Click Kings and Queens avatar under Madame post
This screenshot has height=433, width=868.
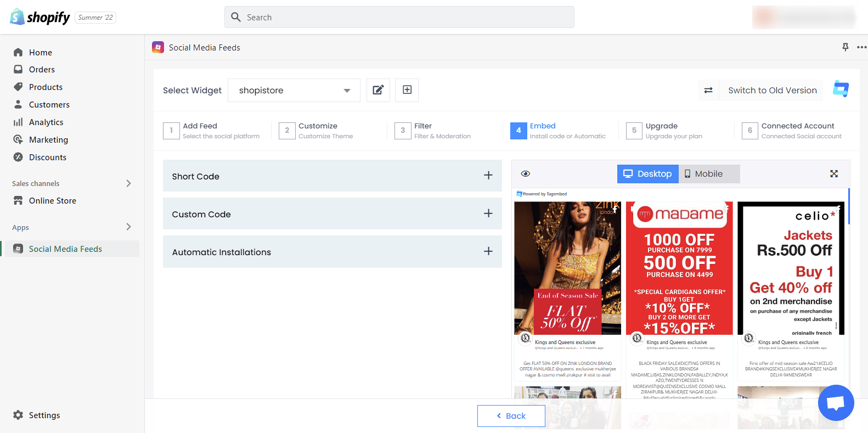click(x=637, y=338)
